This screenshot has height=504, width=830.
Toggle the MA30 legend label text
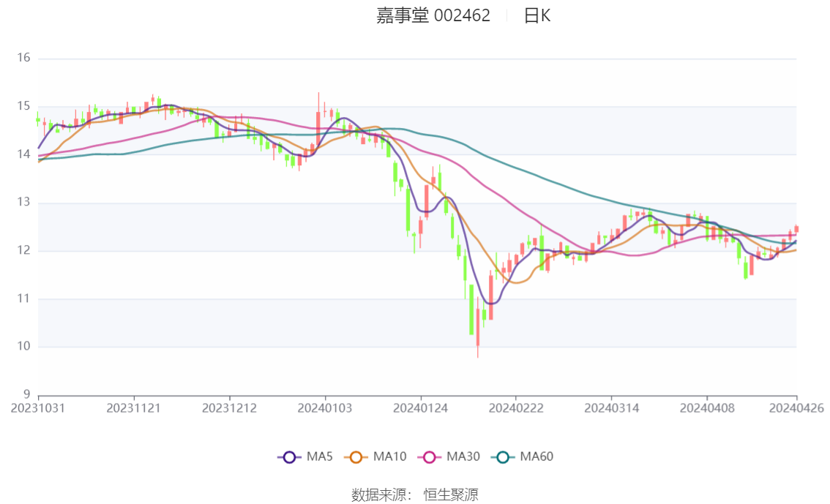click(463, 457)
